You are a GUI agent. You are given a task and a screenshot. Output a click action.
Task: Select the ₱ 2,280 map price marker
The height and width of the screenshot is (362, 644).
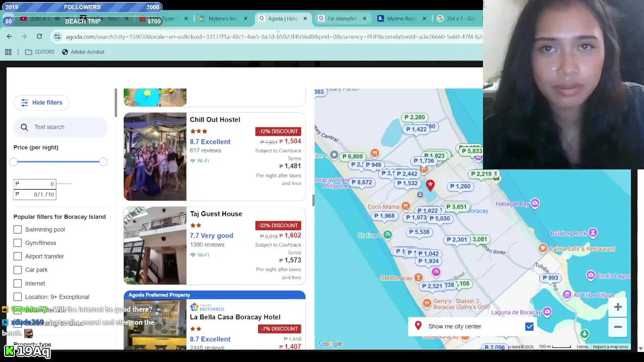pyautogui.click(x=415, y=117)
